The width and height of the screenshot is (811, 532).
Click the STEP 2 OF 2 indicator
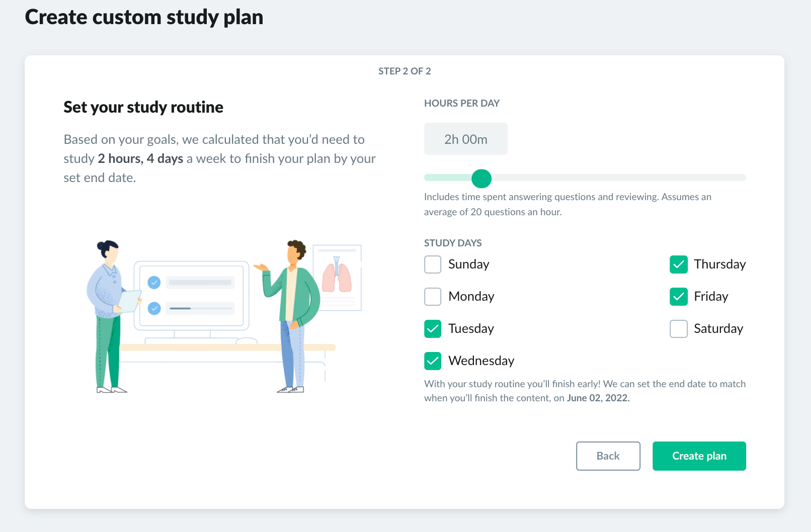[404, 71]
